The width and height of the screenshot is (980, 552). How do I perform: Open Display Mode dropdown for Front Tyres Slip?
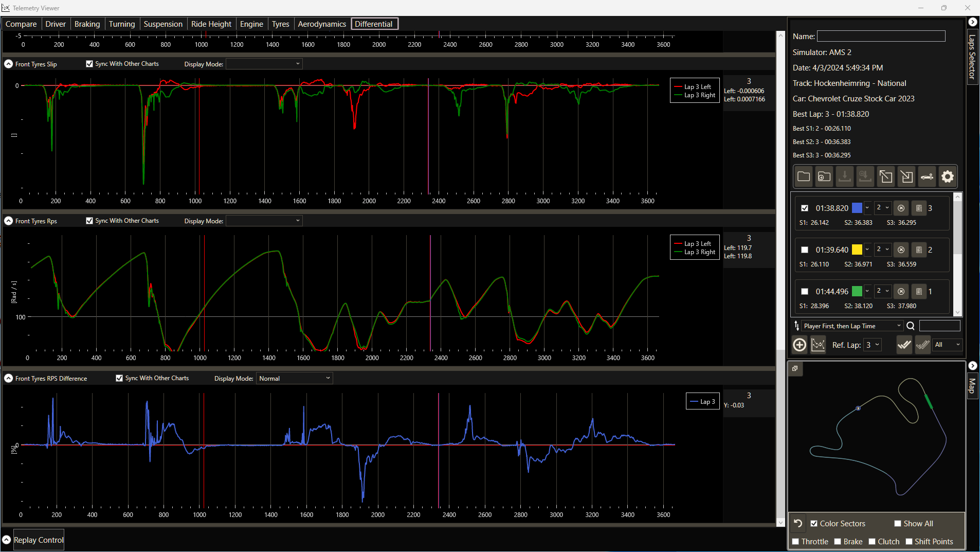click(x=264, y=64)
